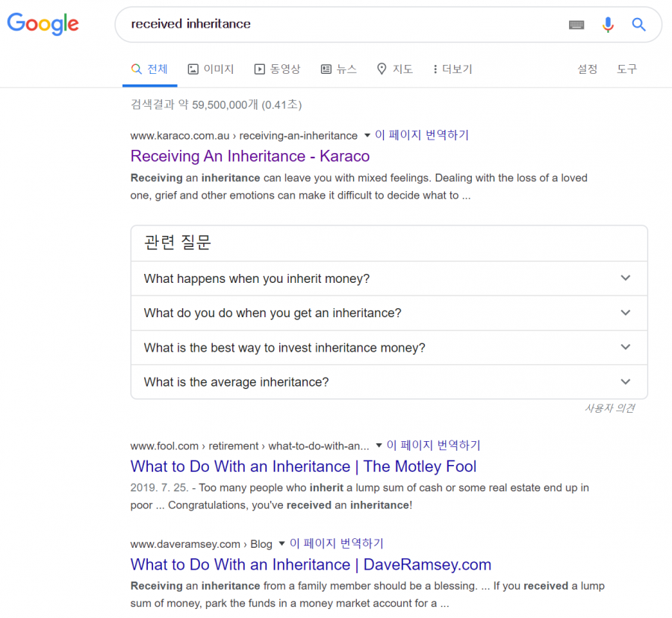The width and height of the screenshot is (672, 618).
Task: Click the search box containing 'received inheritance'
Action: pyautogui.click(x=388, y=25)
